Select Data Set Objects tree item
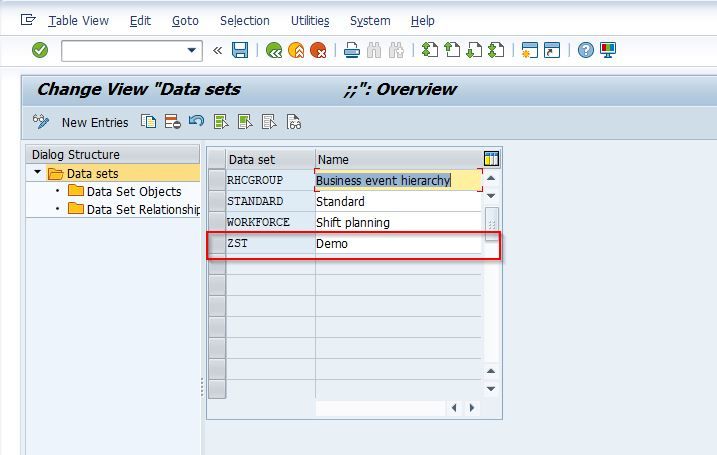The width and height of the screenshot is (717, 455). (x=134, y=191)
